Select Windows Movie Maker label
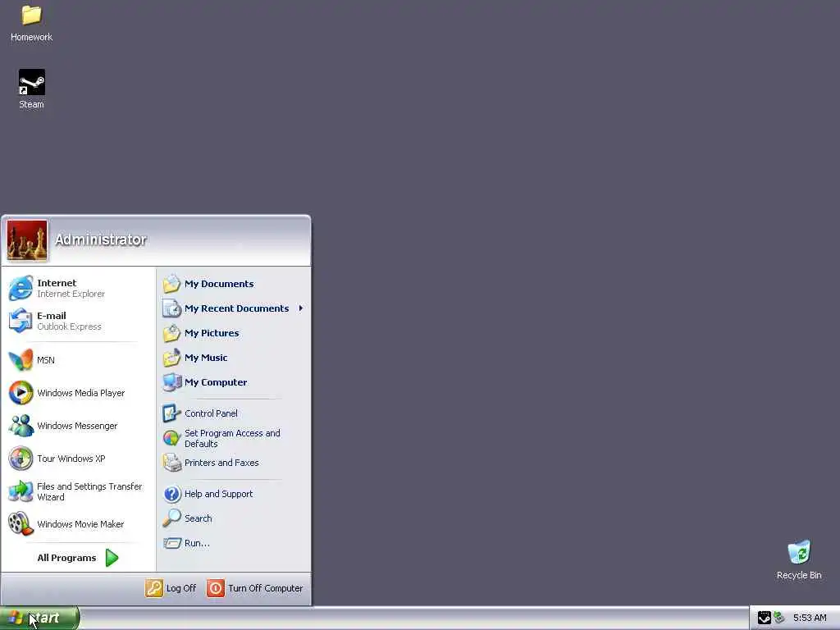This screenshot has width=840, height=630. tap(80, 524)
